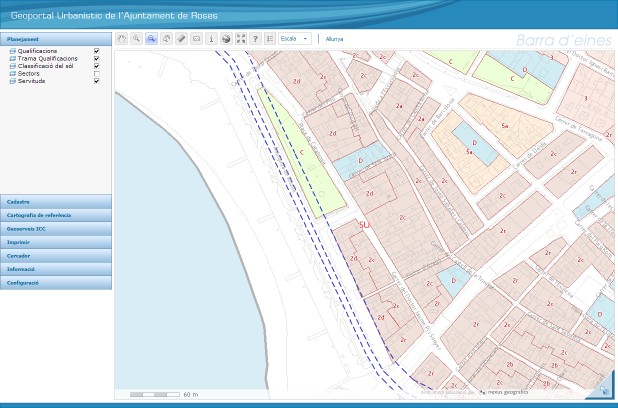Click the Allunya link in toolbar
The width and height of the screenshot is (618, 408).
[334, 38]
